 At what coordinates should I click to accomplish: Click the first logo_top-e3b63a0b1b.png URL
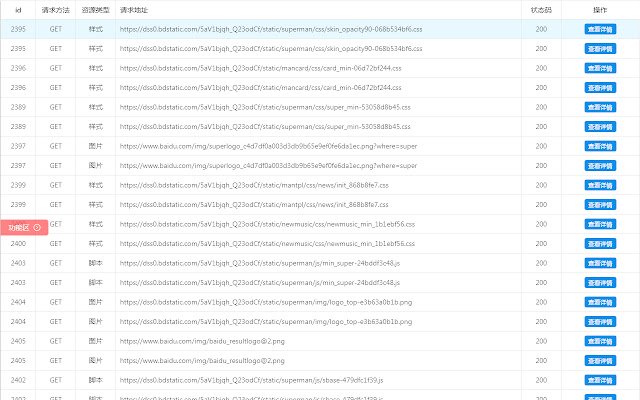pyautogui.click(x=266, y=302)
